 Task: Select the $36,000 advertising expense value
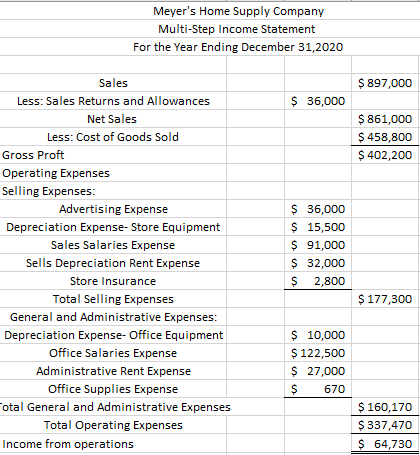pyautogui.click(x=318, y=209)
